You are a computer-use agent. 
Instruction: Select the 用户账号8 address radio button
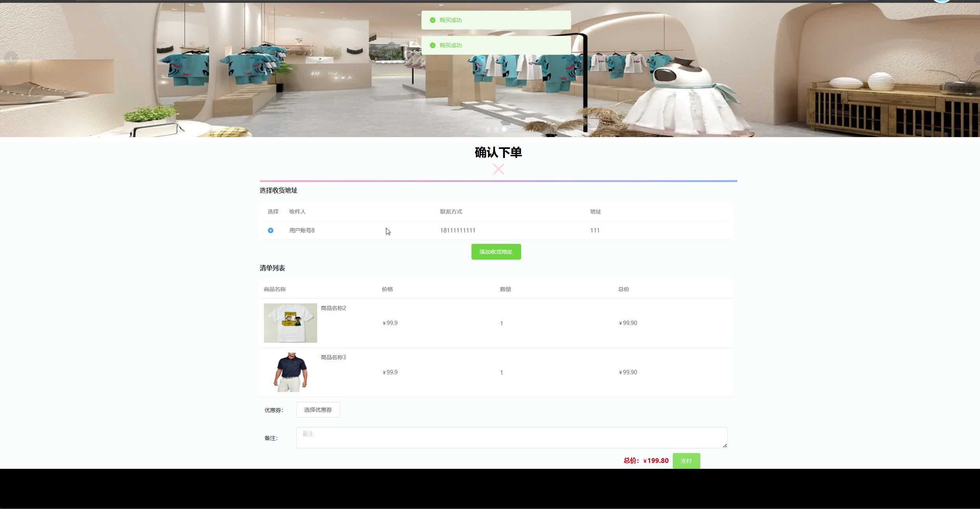tap(271, 230)
